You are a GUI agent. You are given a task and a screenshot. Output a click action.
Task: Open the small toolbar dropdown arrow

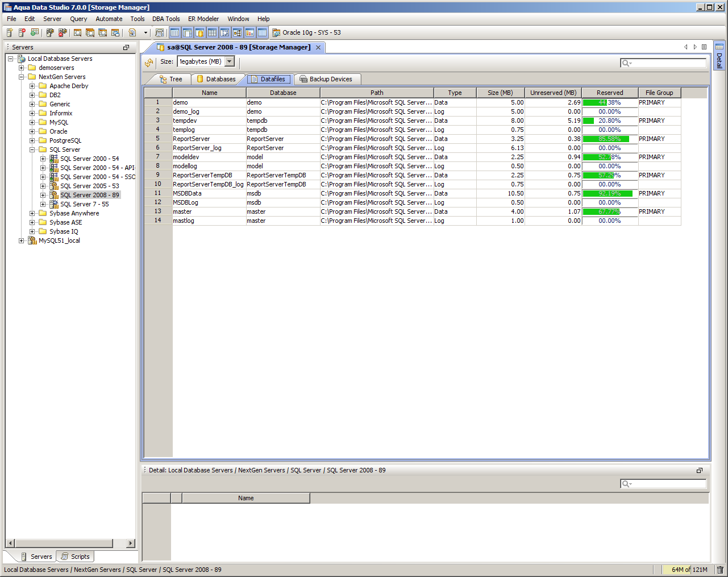click(x=145, y=32)
